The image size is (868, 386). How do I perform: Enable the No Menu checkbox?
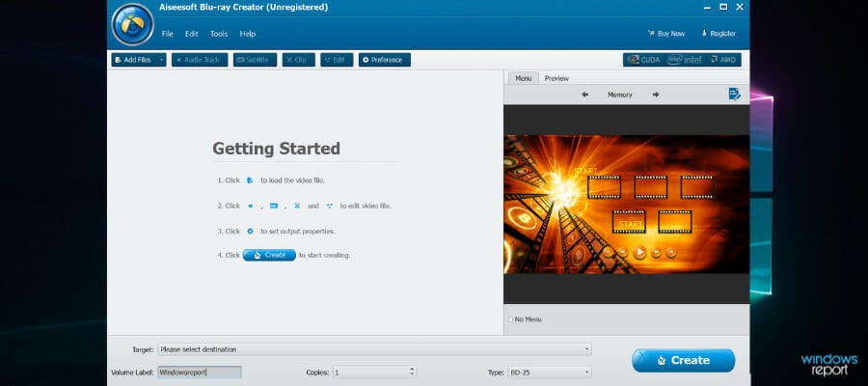510,319
